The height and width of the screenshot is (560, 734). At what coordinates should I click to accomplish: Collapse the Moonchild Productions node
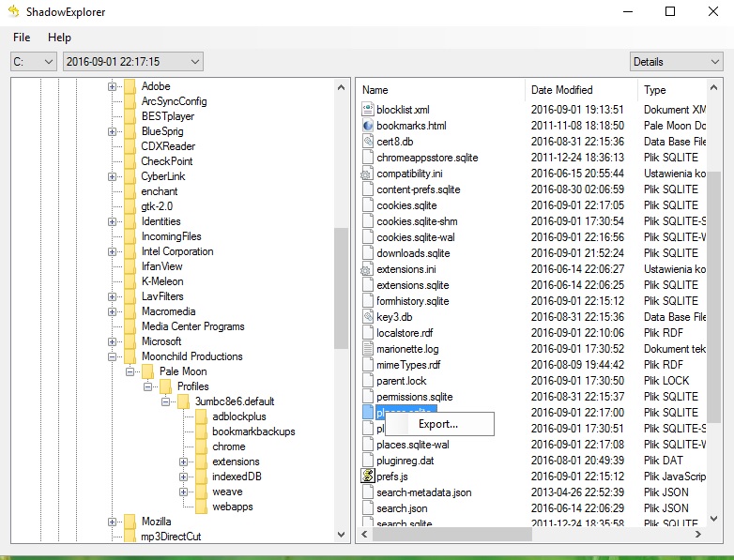(x=112, y=356)
